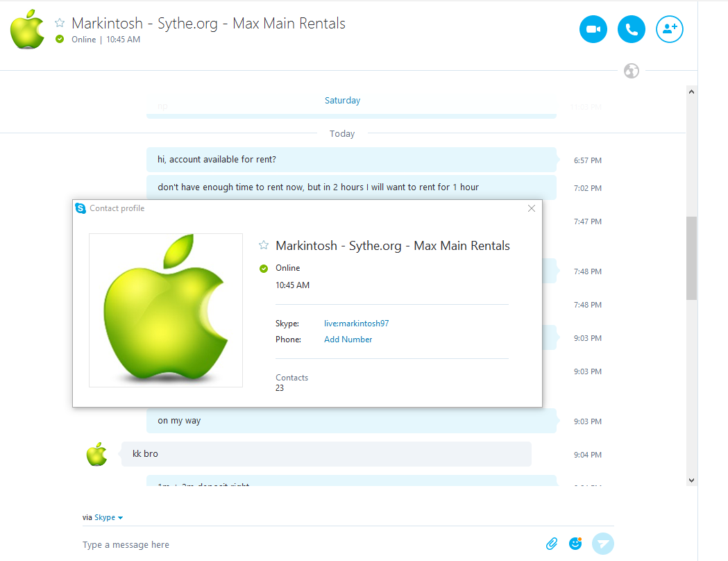Click the Today date separator
This screenshot has width=728, height=561.
pos(342,134)
